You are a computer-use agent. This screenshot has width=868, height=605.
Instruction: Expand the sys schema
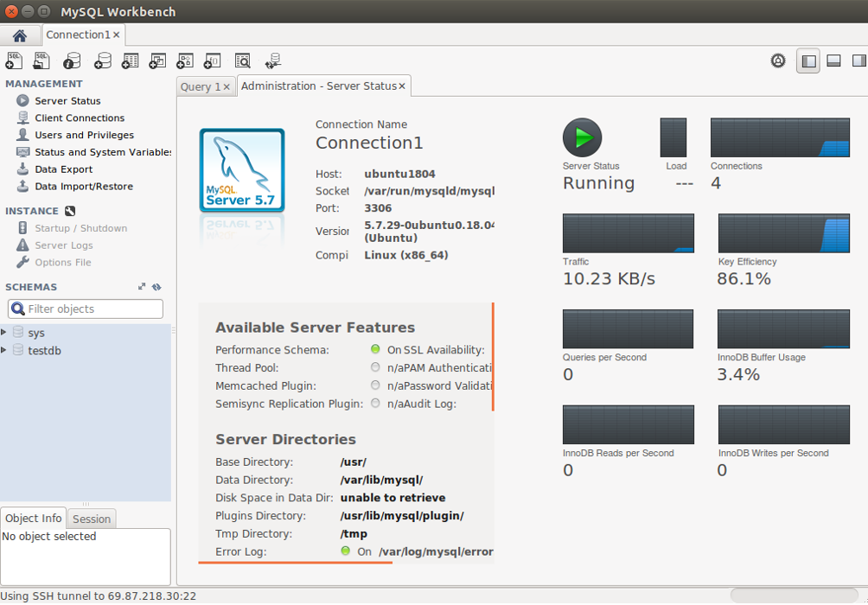pyautogui.click(x=3, y=332)
